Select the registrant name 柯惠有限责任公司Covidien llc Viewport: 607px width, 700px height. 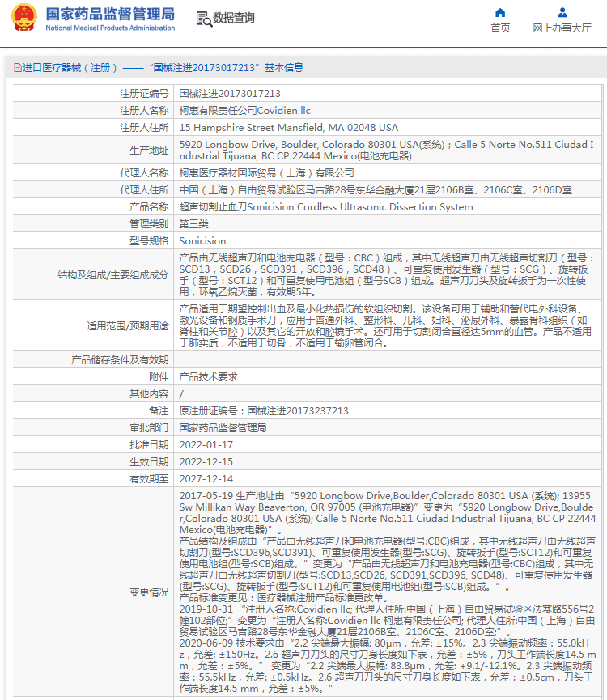[244, 111]
